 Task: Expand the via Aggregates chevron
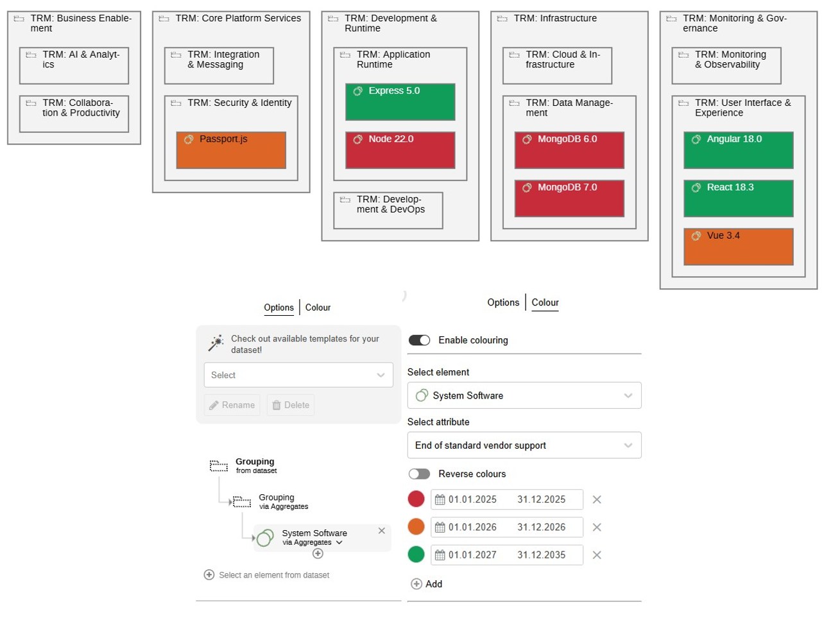(x=339, y=542)
